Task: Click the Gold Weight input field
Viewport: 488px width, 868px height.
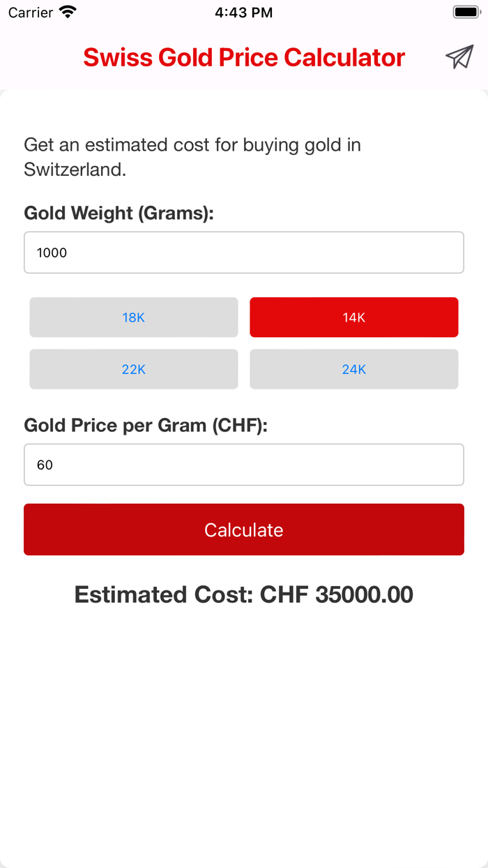Action: [x=244, y=253]
